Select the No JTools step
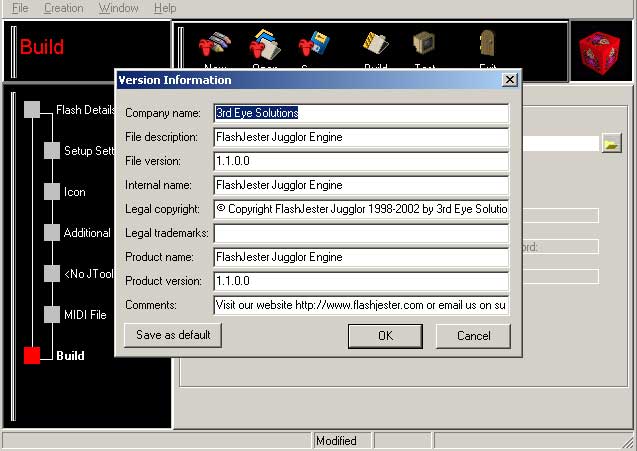 click(x=52, y=273)
